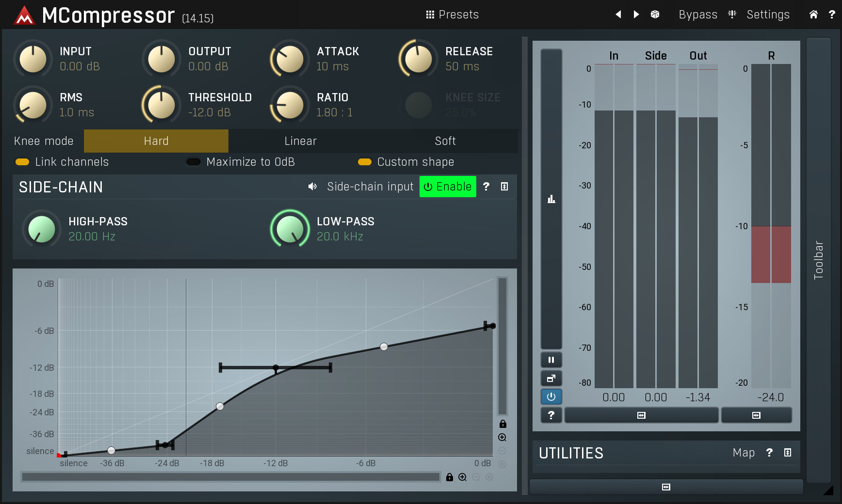Select Soft knee mode

click(x=445, y=141)
